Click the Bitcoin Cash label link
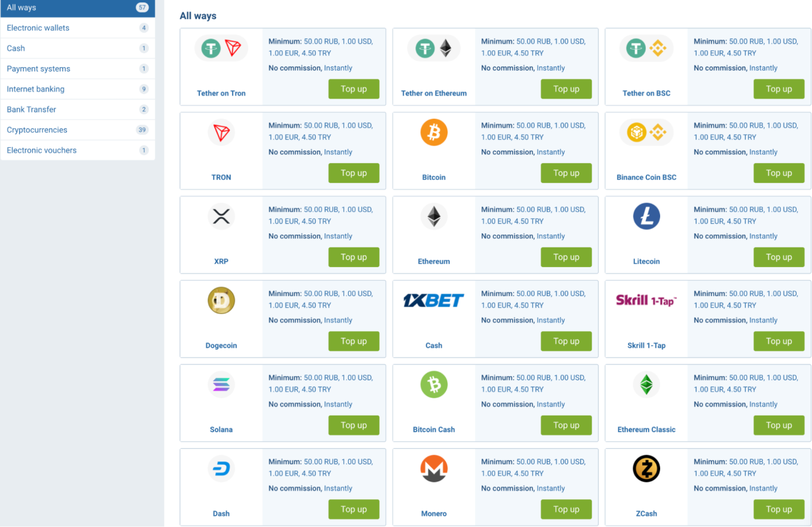Image resolution: width=812 pixels, height=527 pixels. tap(434, 430)
